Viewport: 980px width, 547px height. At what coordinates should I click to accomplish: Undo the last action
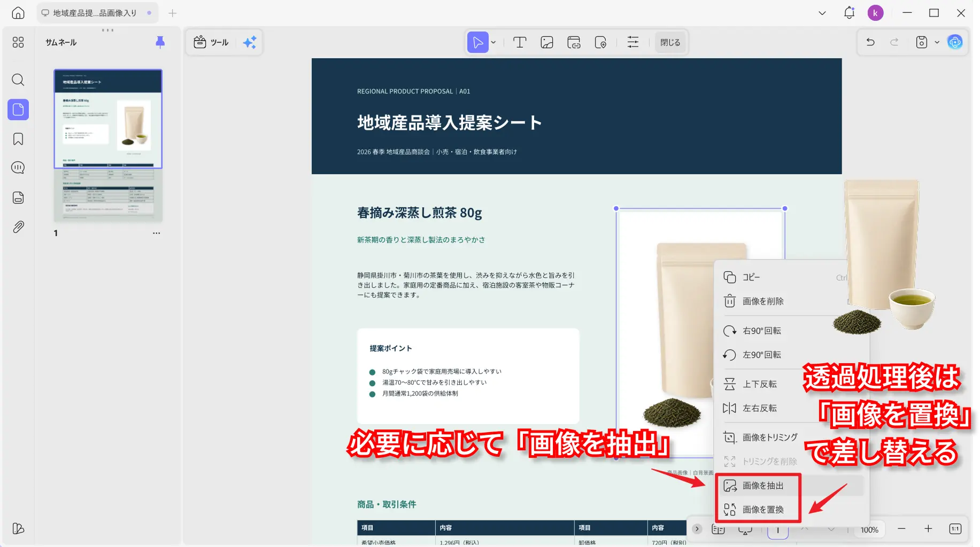[x=870, y=42]
